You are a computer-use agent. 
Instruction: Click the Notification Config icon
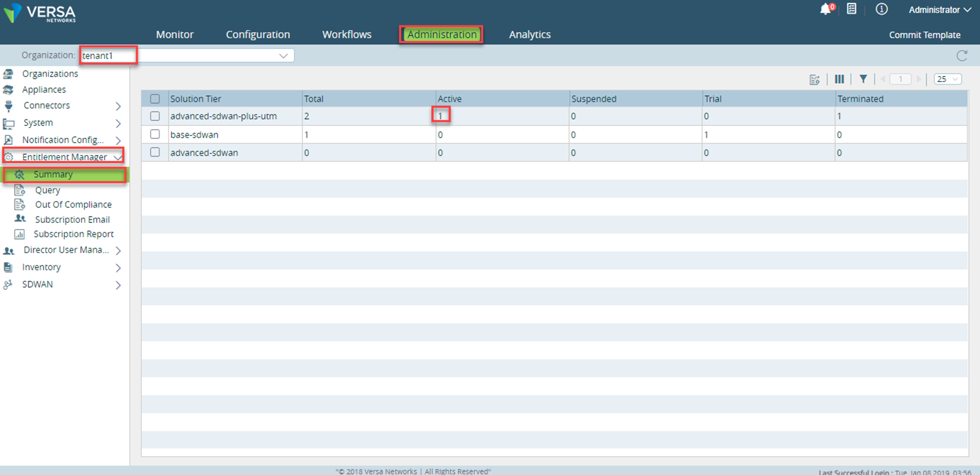(x=8, y=140)
